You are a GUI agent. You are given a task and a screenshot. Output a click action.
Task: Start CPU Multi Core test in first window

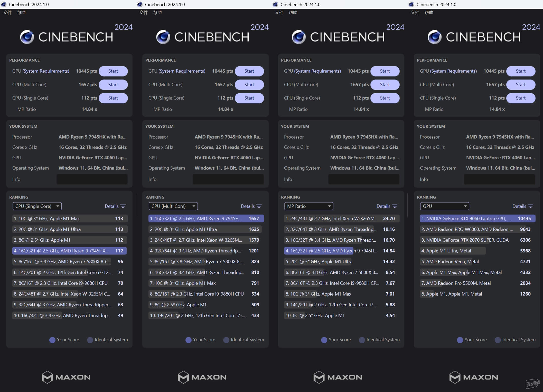pos(113,85)
